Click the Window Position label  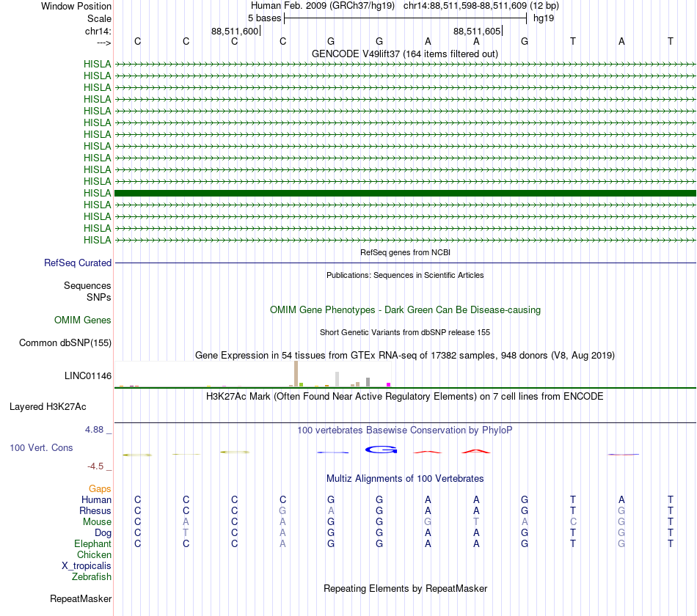76,6
